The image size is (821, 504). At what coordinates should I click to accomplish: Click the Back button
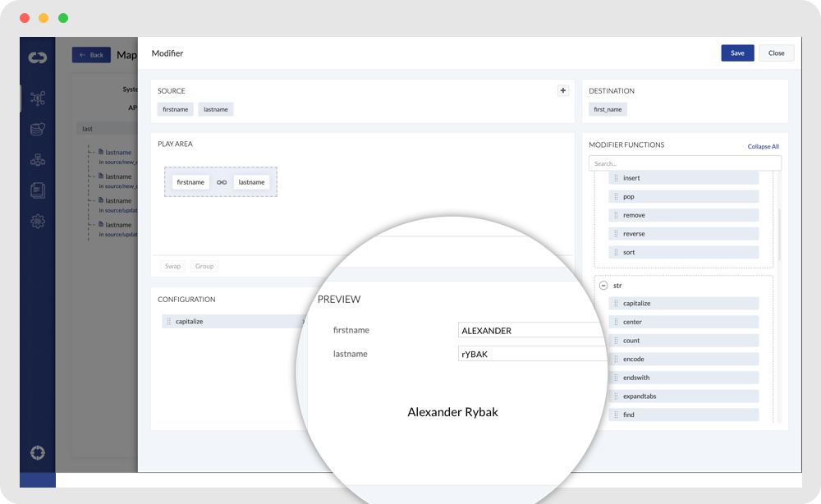click(x=91, y=54)
